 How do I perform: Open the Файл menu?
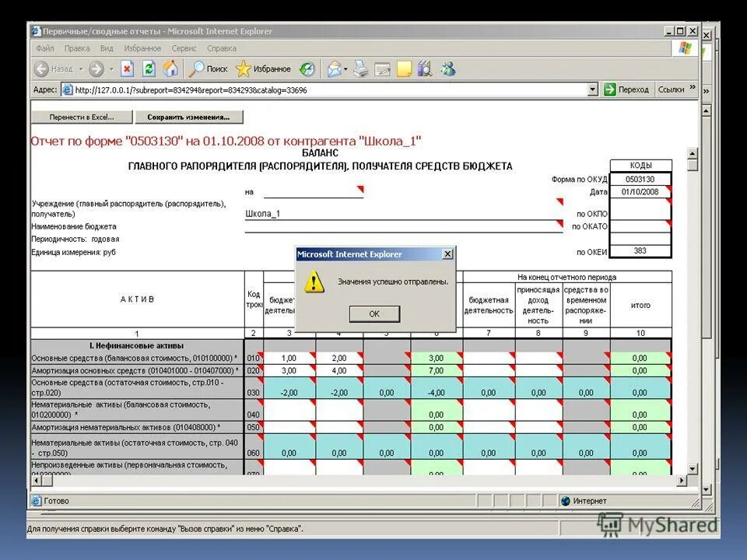point(45,47)
